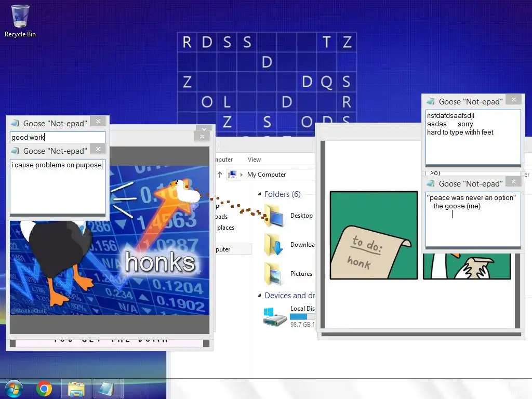This screenshot has width=532, height=399.
Task: Collapse the Devices and drives group
Action: tap(259, 296)
